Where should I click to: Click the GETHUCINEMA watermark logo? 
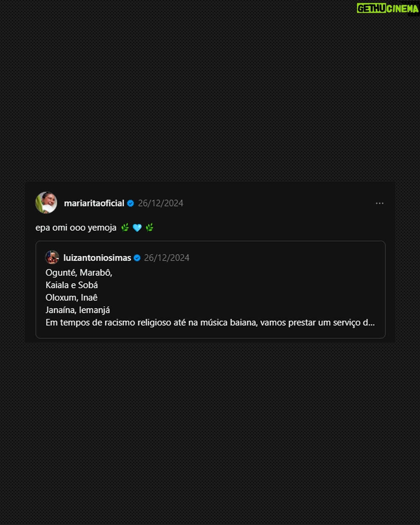click(387, 8)
